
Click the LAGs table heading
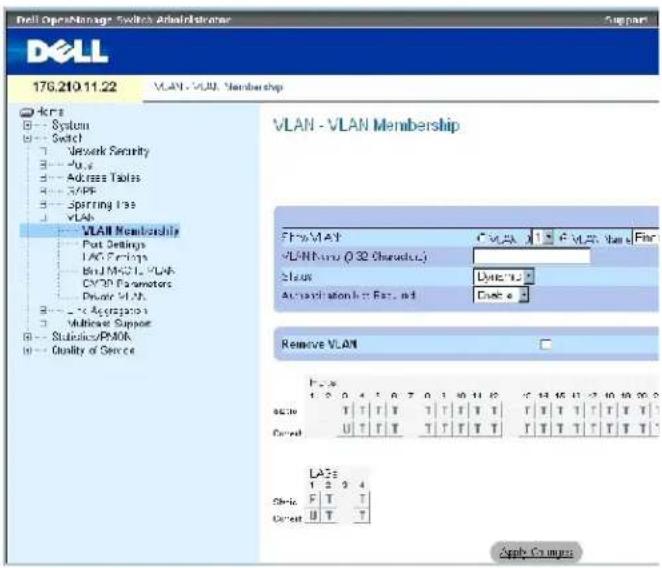[x=323, y=473]
